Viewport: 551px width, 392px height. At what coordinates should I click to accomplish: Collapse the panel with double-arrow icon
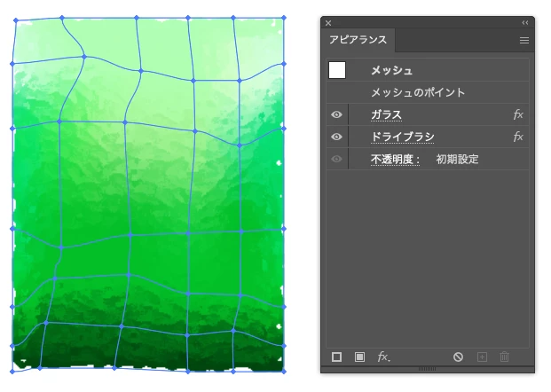coord(525,23)
